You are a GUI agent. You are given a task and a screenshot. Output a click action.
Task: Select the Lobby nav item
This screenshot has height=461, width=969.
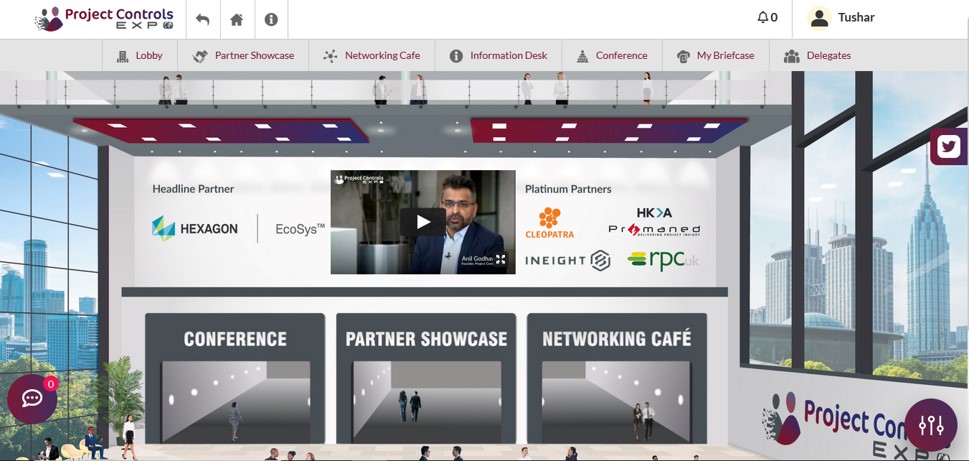coord(140,56)
